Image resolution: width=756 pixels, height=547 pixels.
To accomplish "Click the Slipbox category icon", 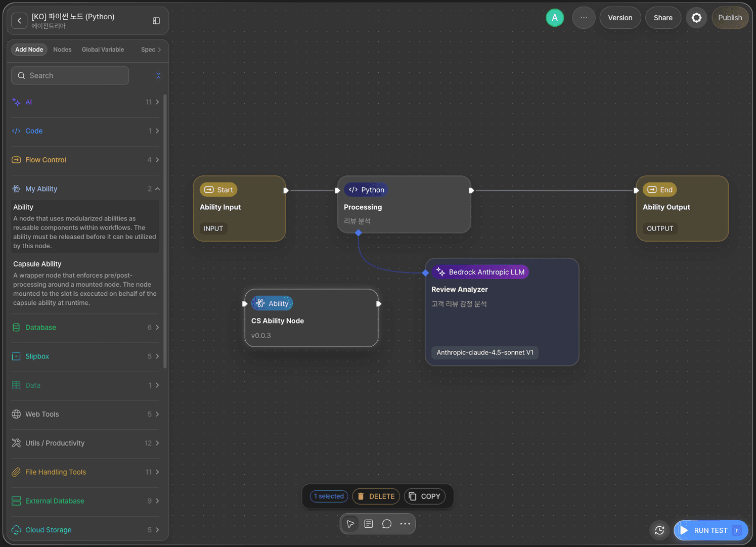I will [16, 356].
